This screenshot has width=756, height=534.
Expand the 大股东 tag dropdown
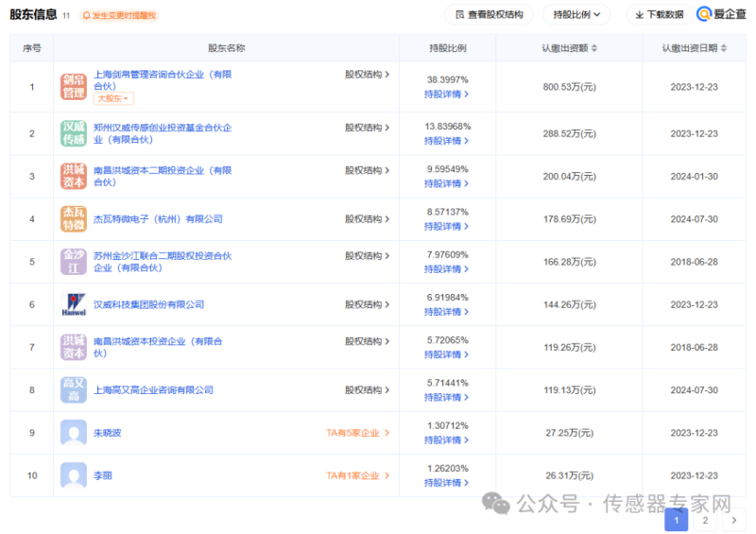pyautogui.click(x=113, y=98)
